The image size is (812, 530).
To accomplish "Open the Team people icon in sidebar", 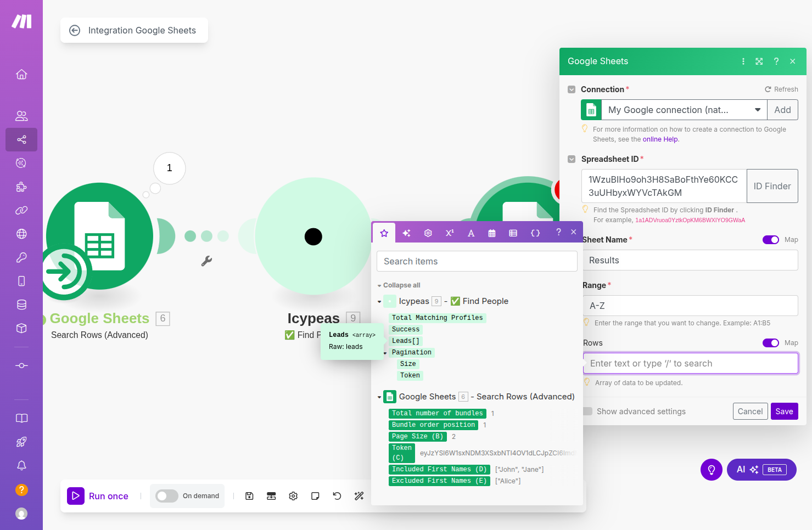I will coord(21,116).
